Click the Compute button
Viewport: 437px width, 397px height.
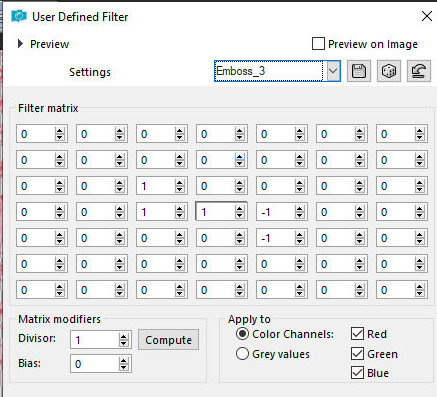168,340
